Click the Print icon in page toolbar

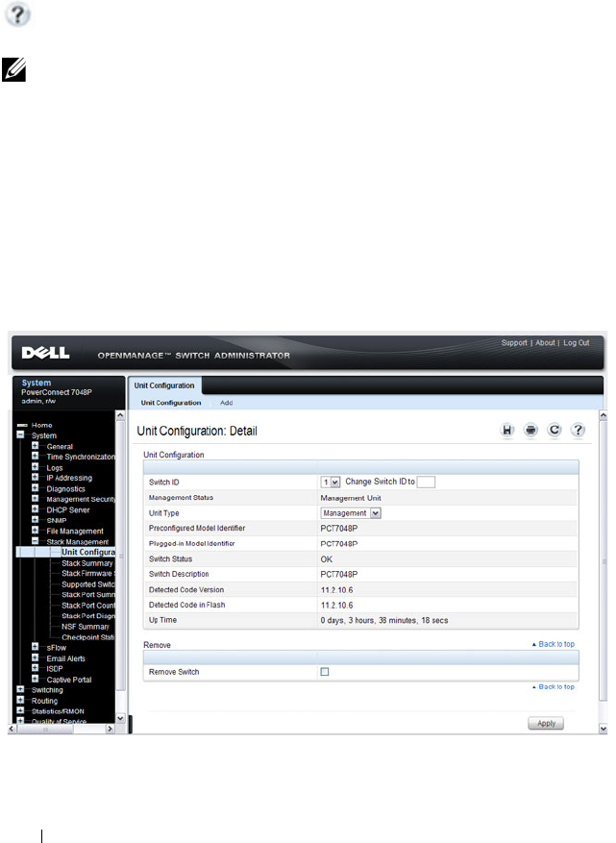click(530, 430)
